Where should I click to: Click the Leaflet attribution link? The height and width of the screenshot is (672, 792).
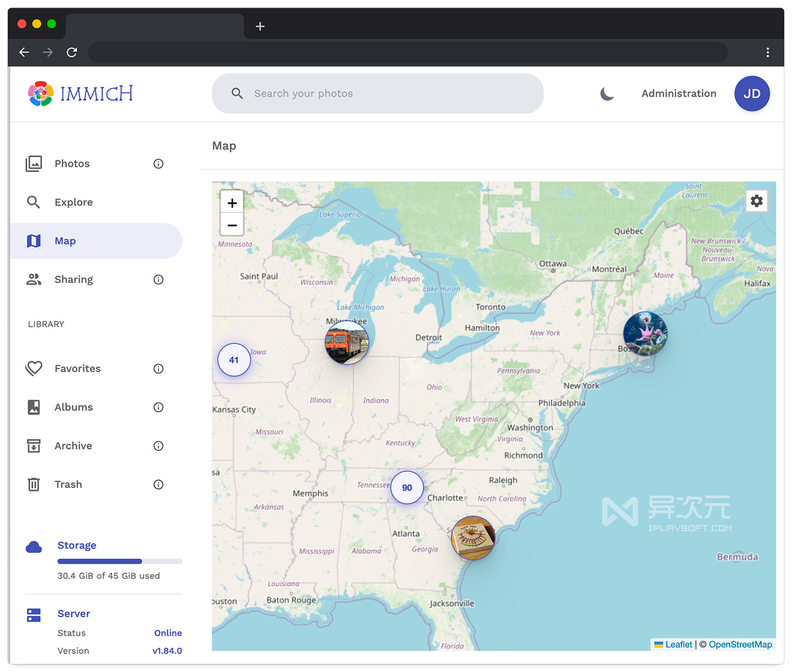click(678, 644)
